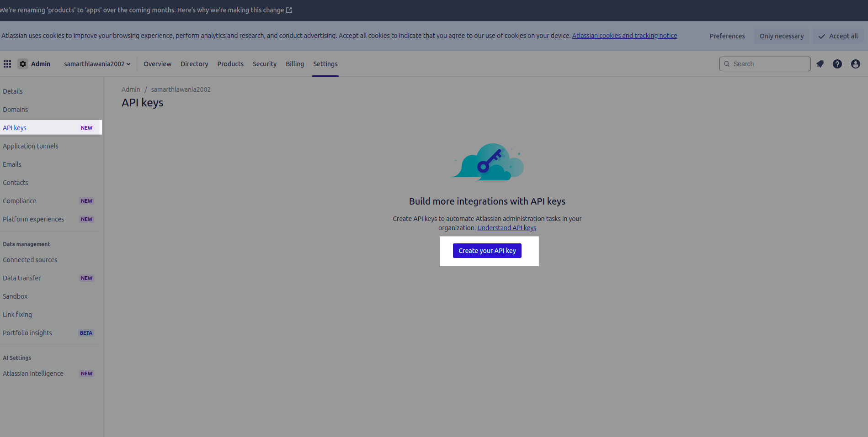The width and height of the screenshot is (868, 437).
Task: Click the key and cloud illustration
Action: (x=488, y=162)
